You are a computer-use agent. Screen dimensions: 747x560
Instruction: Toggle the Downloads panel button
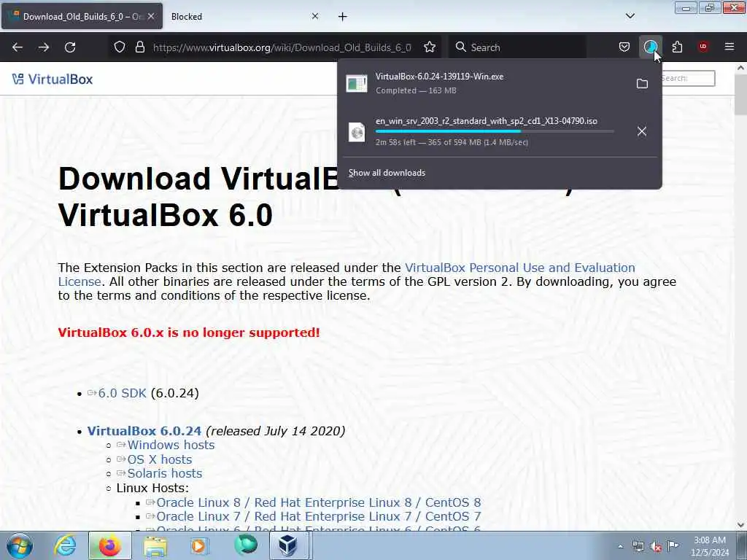tap(650, 47)
